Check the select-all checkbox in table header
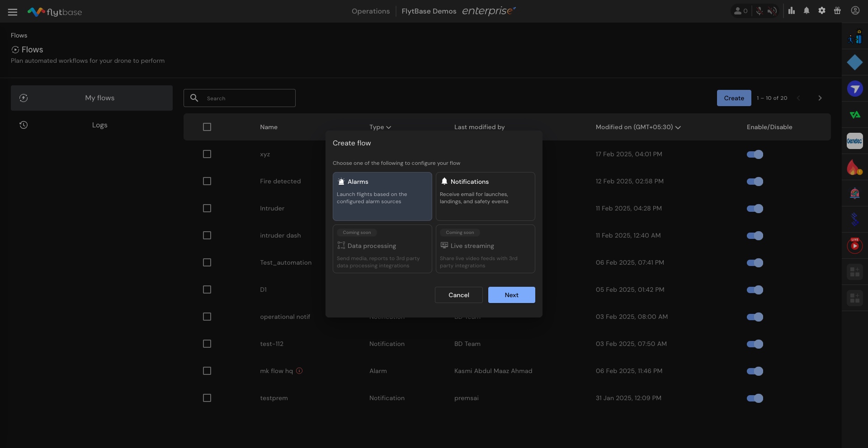 tap(207, 127)
